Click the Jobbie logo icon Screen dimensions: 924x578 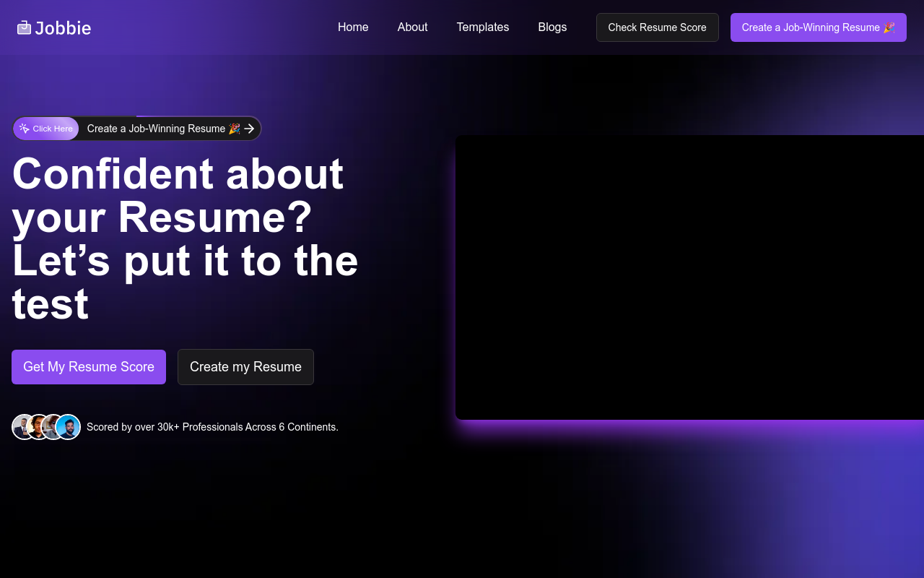point(25,27)
